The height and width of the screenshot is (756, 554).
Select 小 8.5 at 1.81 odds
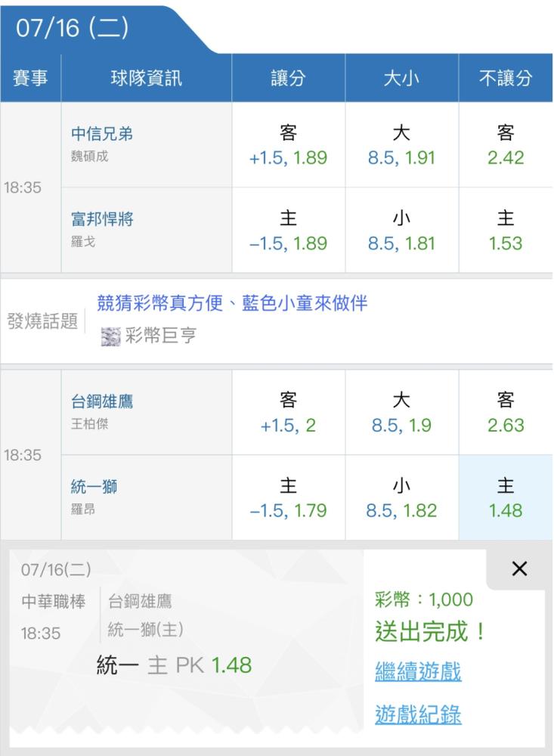(401, 231)
